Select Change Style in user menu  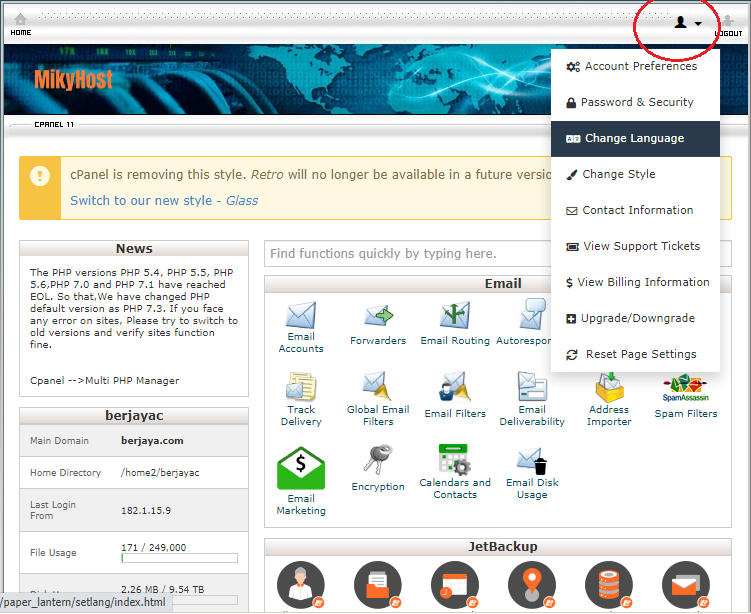(635, 174)
